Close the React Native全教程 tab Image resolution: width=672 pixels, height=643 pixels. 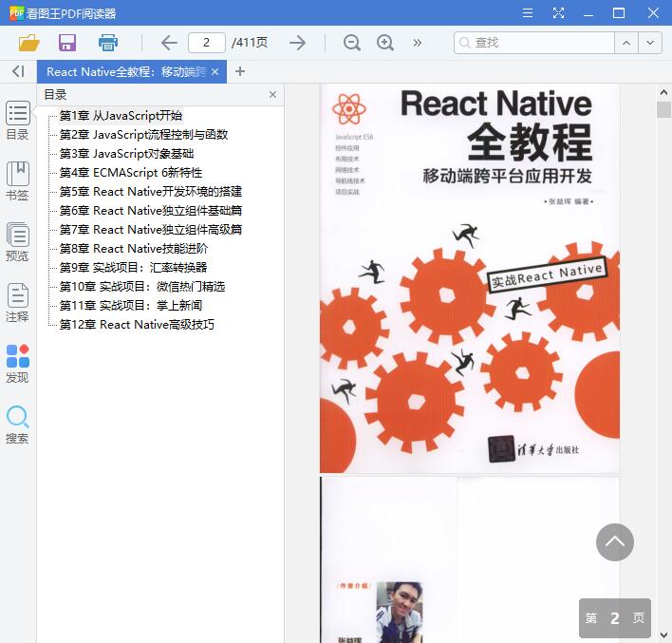click(x=215, y=71)
